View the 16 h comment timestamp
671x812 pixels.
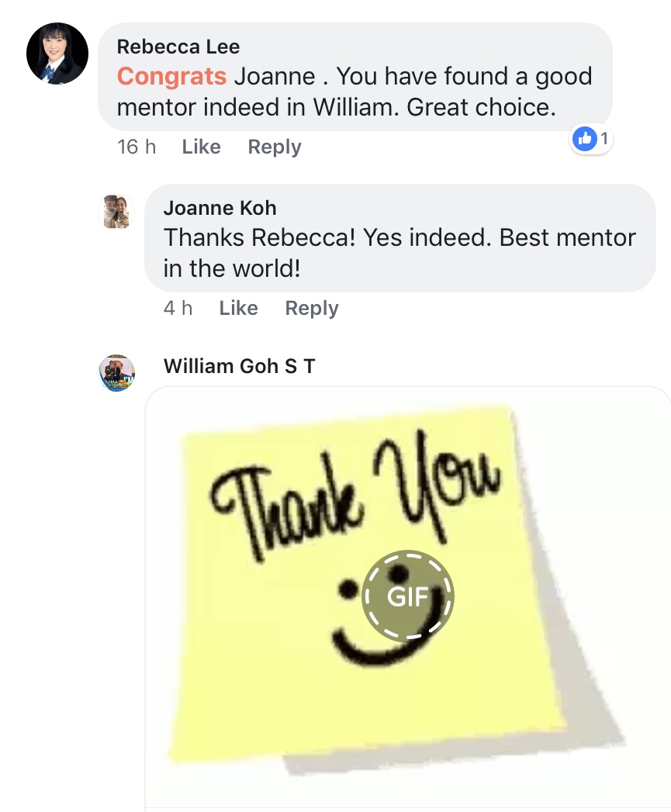(x=137, y=147)
